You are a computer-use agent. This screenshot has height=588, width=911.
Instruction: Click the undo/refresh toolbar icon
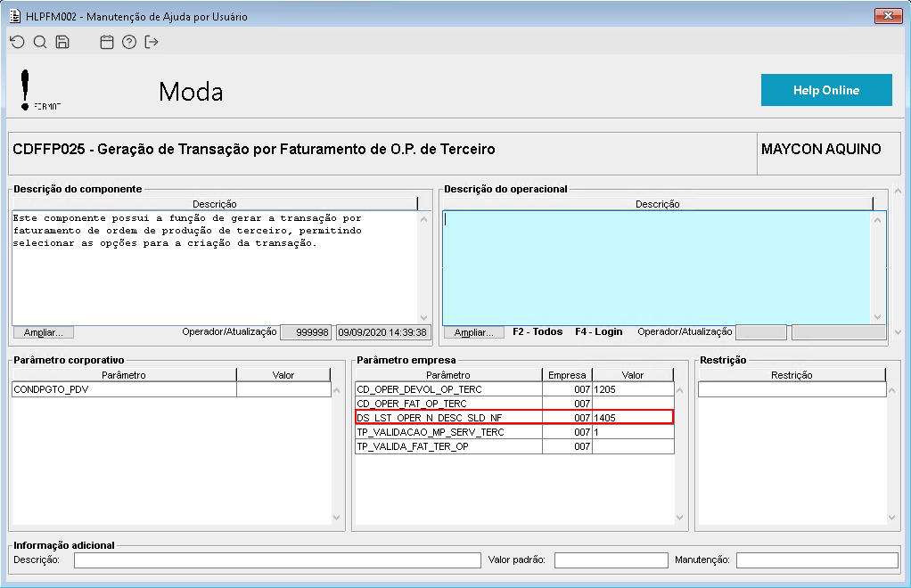click(x=18, y=42)
